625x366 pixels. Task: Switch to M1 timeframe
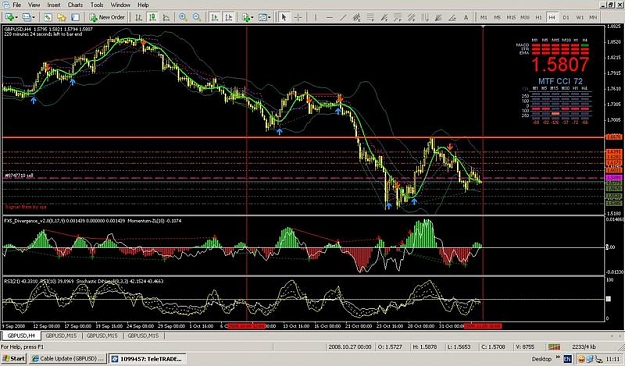click(483, 17)
